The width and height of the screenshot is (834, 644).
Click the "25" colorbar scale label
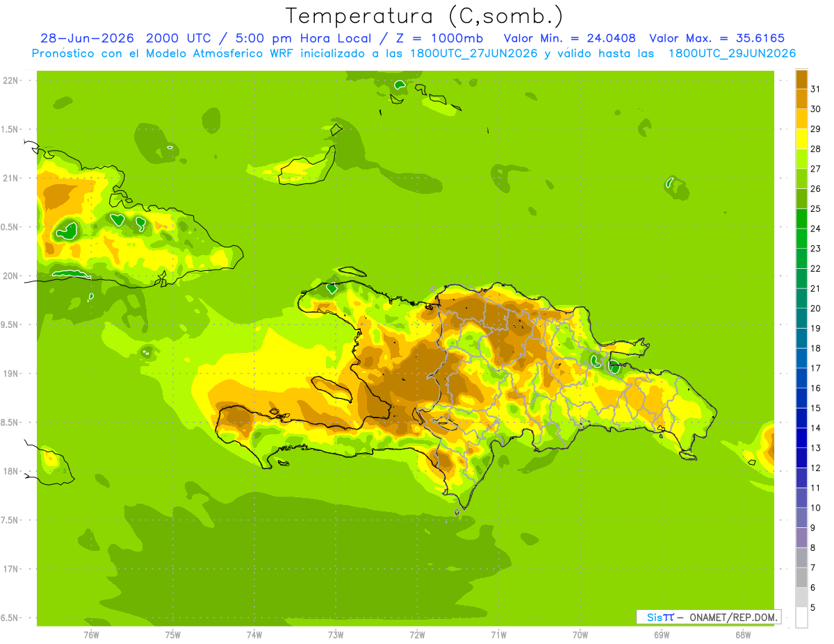click(816, 208)
